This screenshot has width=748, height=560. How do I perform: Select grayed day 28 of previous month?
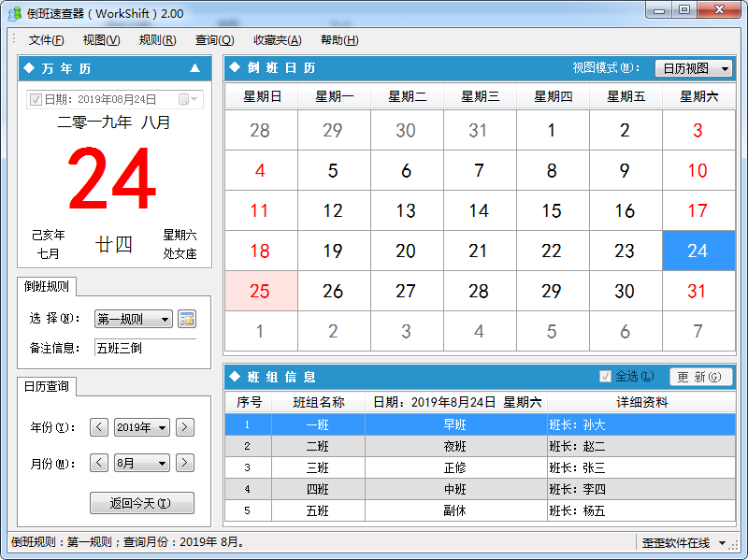(x=261, y=130)
